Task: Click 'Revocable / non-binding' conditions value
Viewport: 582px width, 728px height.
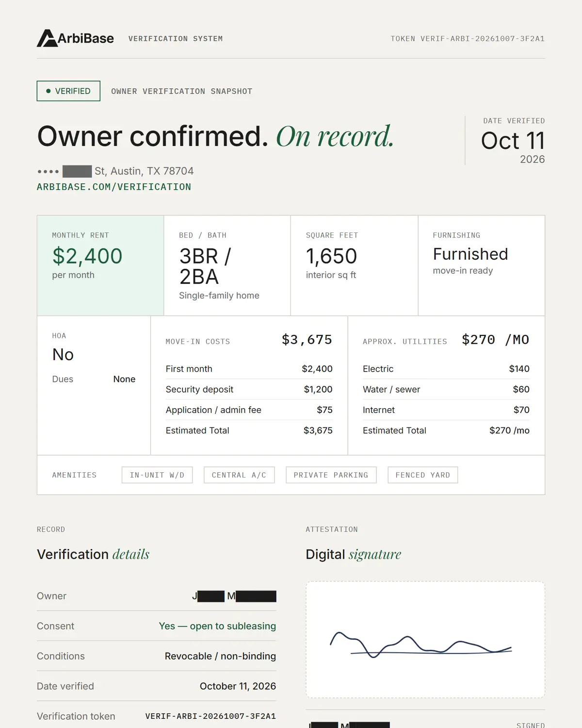Action: click(220, 656)
